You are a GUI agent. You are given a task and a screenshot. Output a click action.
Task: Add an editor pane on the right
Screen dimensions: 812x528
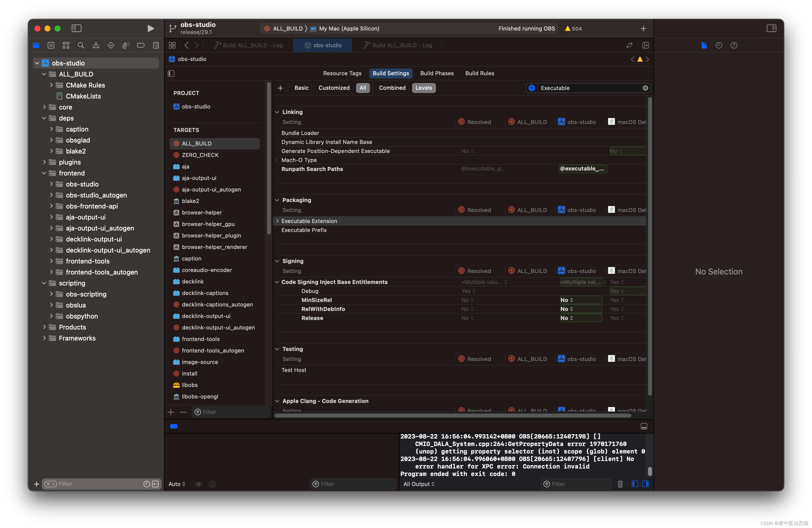coord(646,45)
